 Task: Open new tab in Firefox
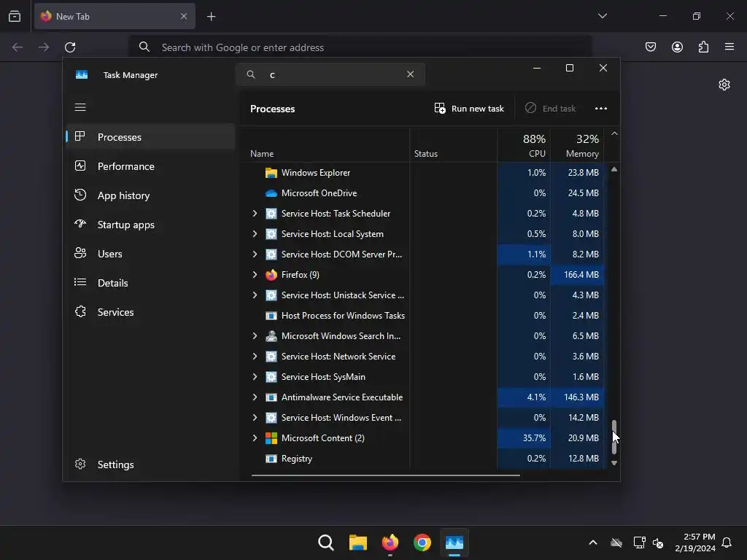pyautogui.click(x=211, y=17)
